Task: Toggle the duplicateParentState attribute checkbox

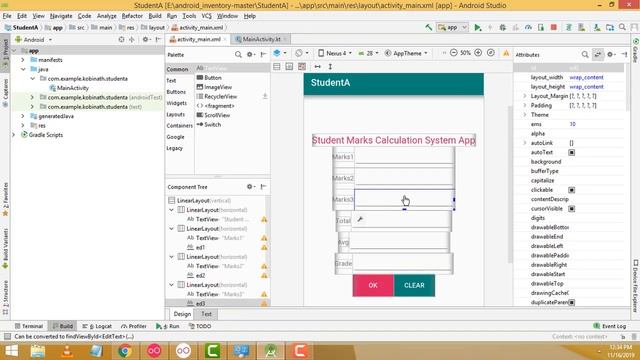Action: 571,302
